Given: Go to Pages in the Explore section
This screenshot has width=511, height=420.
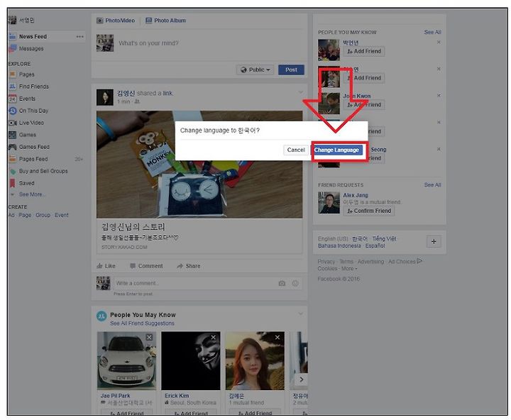Looking at the screenshot, I should pos(26,74).
